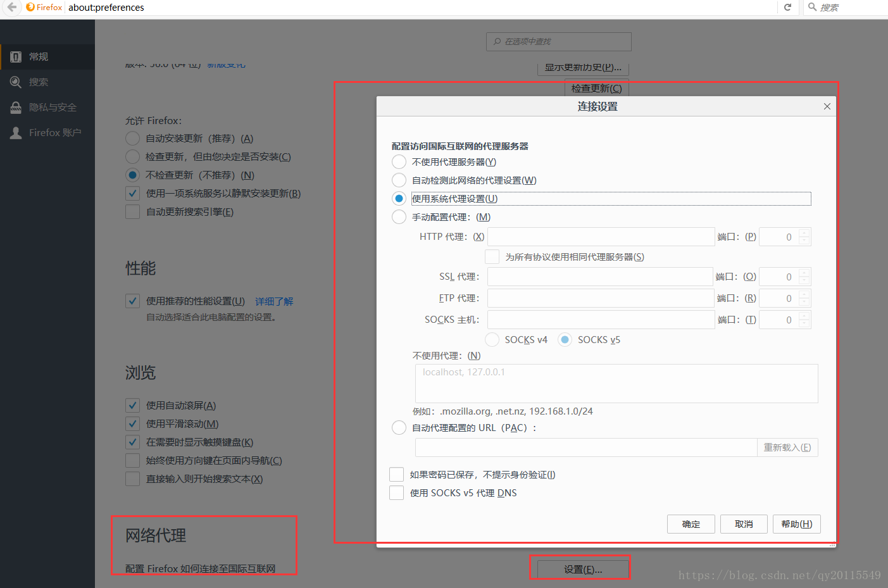Viewport: 888px width, 588px height.
Task: Click the Firefox logo in address bar
Action: pyautogui.click(x=30, y=7)
